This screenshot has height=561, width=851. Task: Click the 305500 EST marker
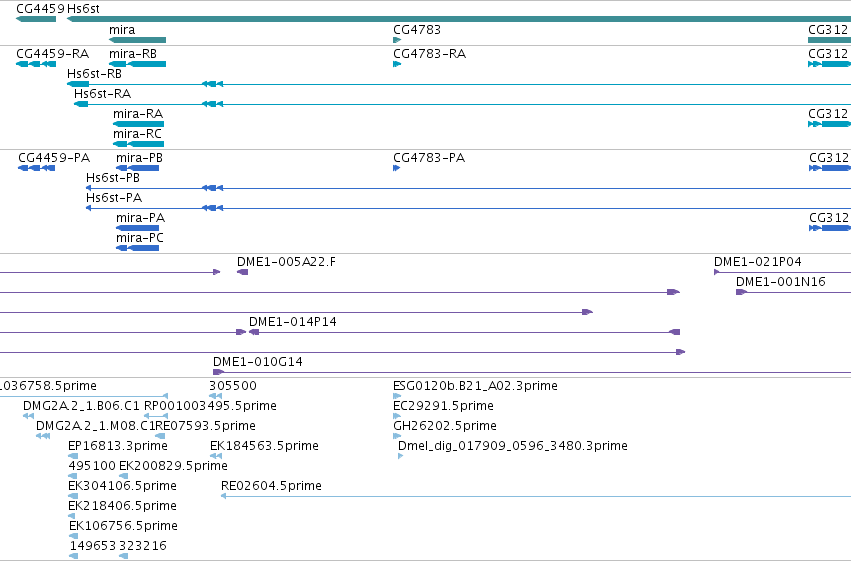coord(215,396)
